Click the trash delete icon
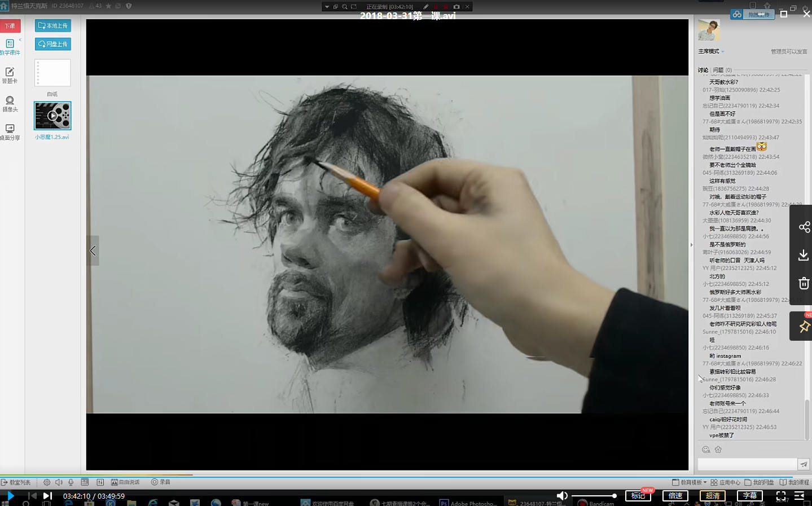 click(x=804, y=283)
